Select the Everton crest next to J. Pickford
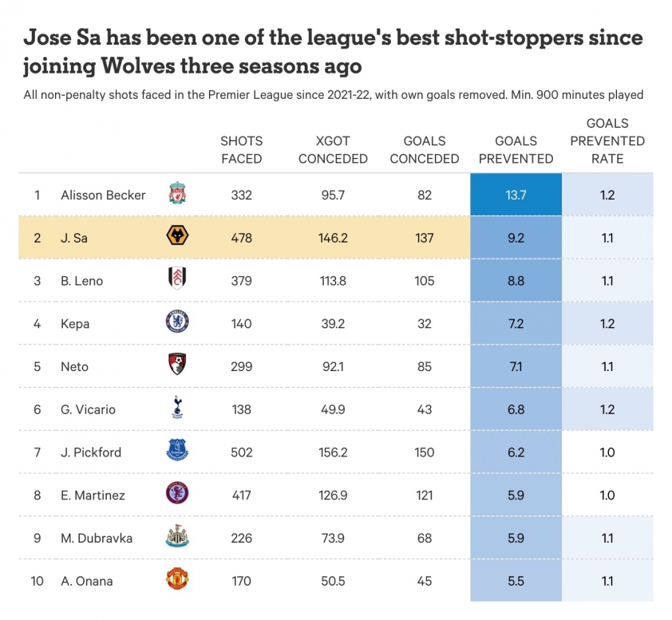This screenshot has width=672, height=620. click(177, 450)
